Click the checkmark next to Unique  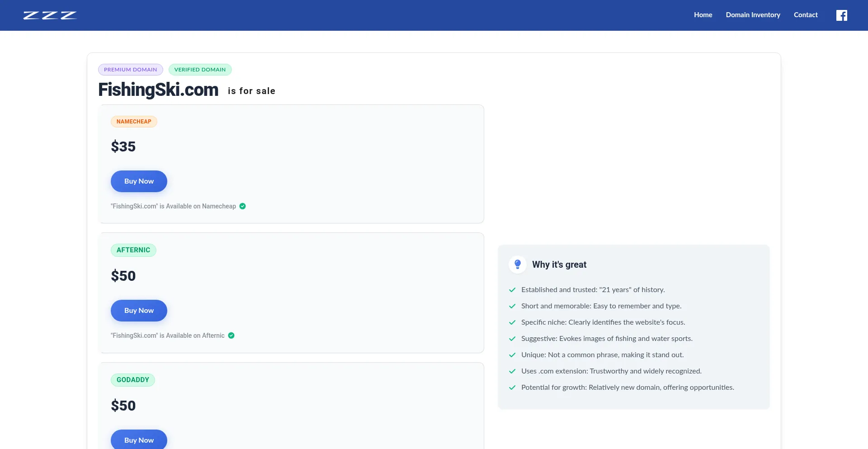click(x=512, y=355)
